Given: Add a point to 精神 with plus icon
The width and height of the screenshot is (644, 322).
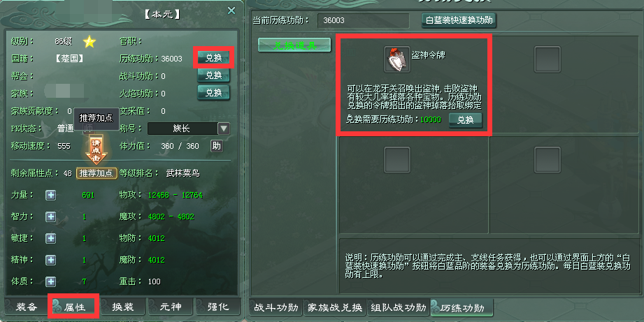Looking at the screenshot, I should 50,260.
